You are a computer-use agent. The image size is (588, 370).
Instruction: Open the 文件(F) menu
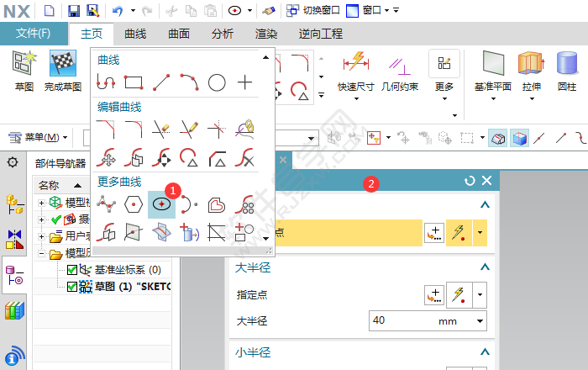tap(34, 34)
